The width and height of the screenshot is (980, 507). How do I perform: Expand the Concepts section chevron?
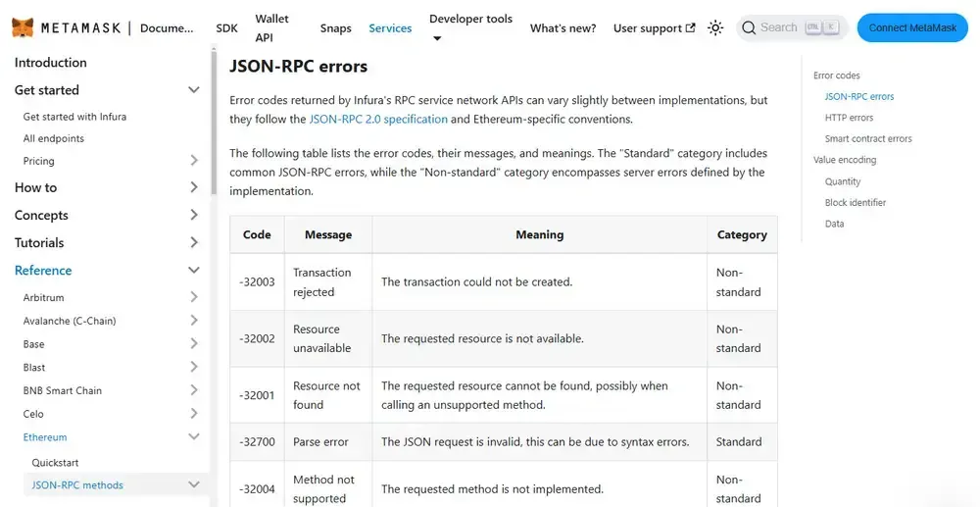(194, 215)
